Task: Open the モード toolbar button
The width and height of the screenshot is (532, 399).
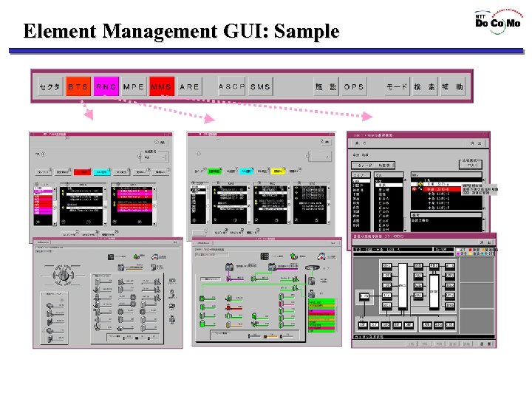Action: [x=398, y=87]
